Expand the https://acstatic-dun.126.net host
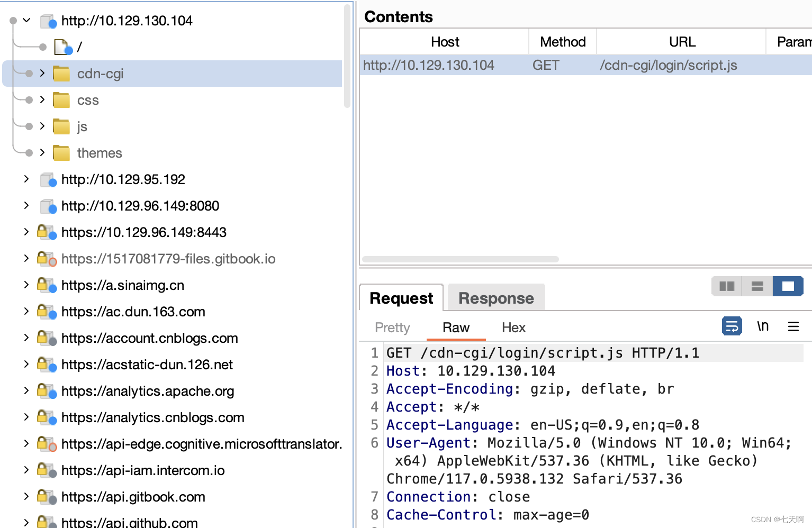Screen dimensions: 812x528 point(26,364)
